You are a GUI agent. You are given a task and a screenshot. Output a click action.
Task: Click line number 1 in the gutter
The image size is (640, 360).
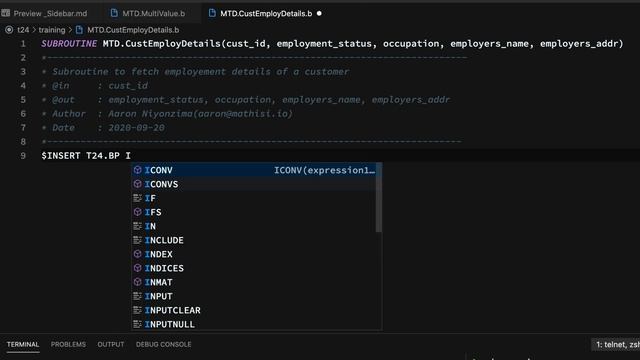23,44
